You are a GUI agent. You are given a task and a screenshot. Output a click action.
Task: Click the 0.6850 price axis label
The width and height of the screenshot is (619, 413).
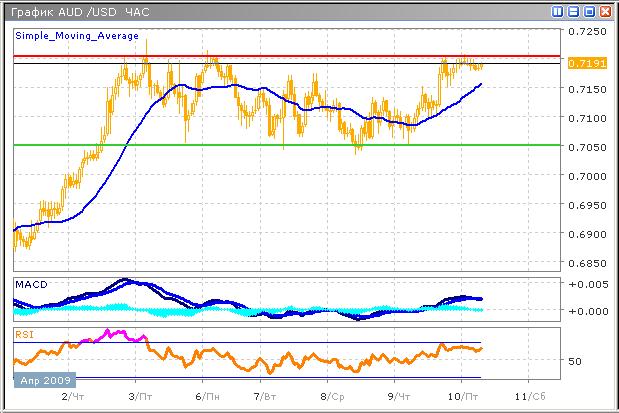586,265
